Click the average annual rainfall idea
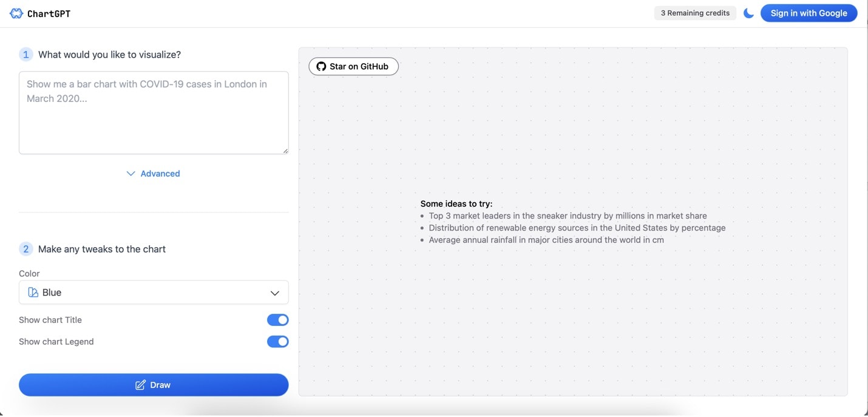Viewport: 868px width, 417px height. click(x=546, y=240)
